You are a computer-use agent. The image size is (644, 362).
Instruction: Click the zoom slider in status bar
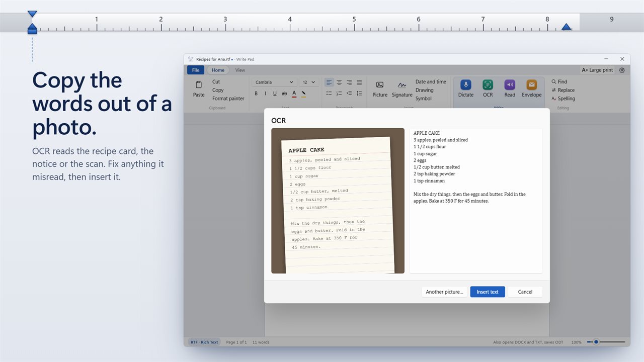606,342
